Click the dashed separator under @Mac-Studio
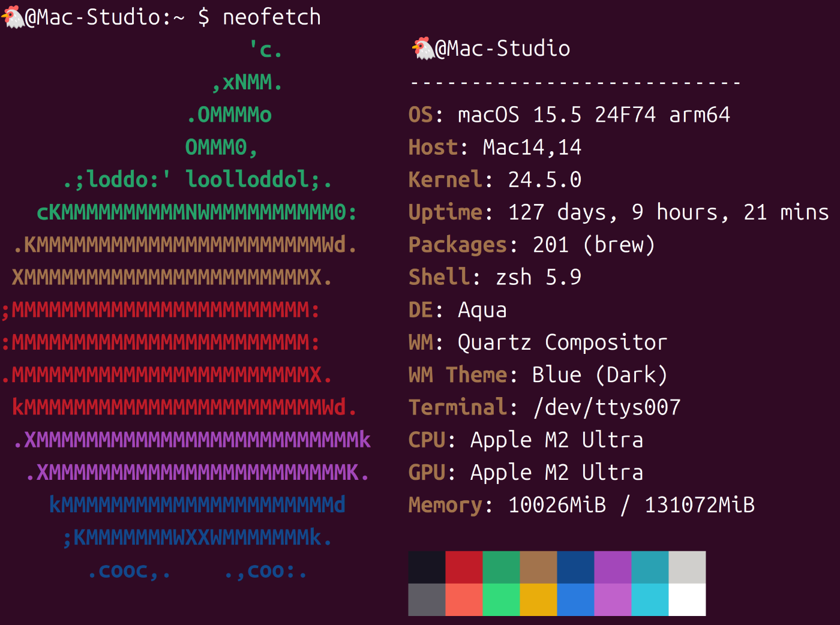This screenshot has height=625, width=840. (x=575, y=82)
